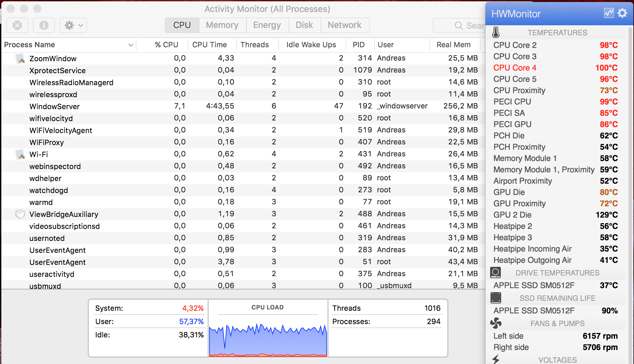The width and height of the screenshot is (634, 364).
Task: Click in the search field
Action: (459, 26)
